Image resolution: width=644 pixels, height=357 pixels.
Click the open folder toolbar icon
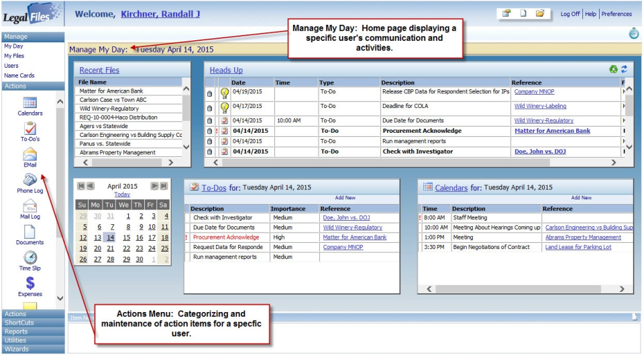[x=540, y=13]
